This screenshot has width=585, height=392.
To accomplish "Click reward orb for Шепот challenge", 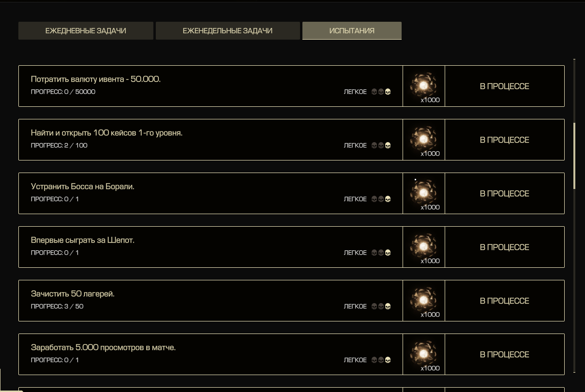I will click(423, 246).
